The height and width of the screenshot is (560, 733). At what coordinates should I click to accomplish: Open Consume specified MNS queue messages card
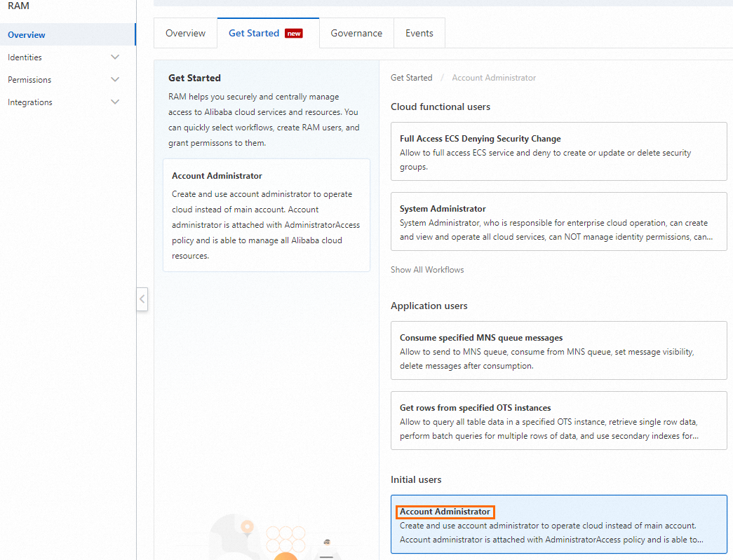(x=558, y=350)
